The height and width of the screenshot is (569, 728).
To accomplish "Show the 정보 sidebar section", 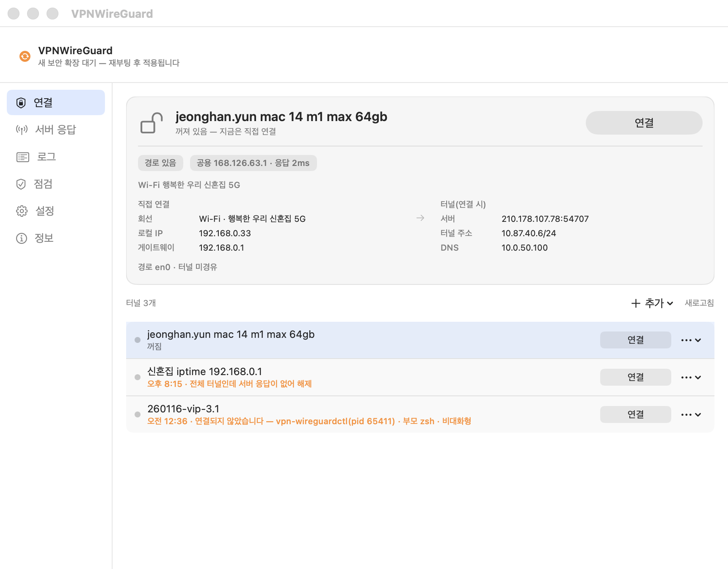I will pyautogui.click(x=56, y=238).
